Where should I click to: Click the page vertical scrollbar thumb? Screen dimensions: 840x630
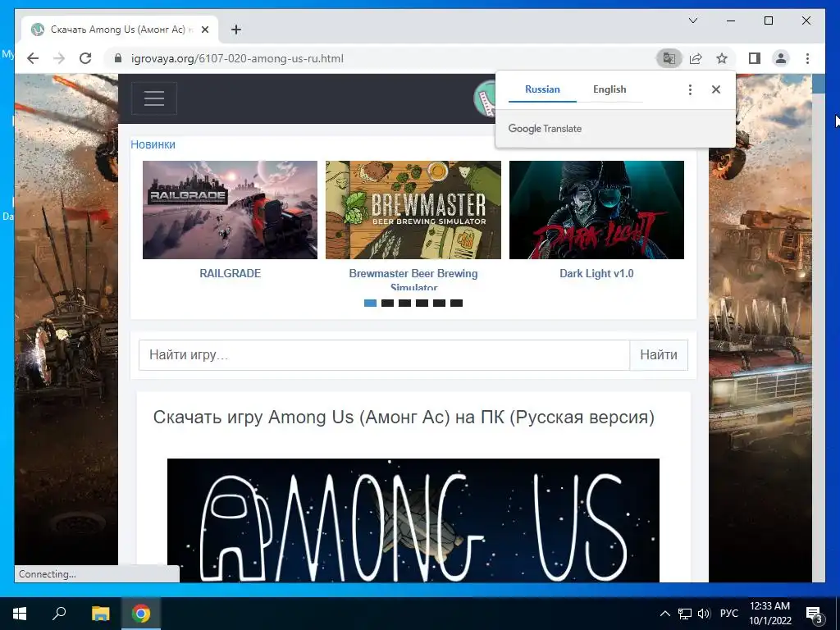tap(819, 84)
